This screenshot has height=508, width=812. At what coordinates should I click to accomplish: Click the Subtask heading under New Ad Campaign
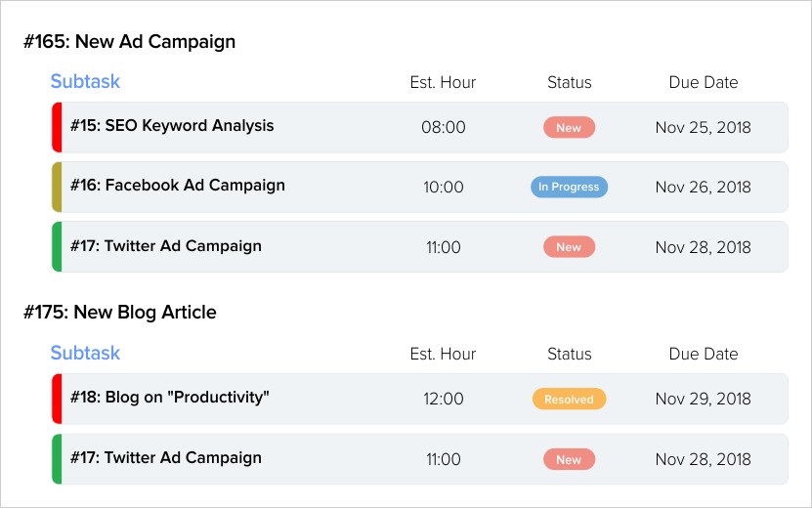coord(85,82)
